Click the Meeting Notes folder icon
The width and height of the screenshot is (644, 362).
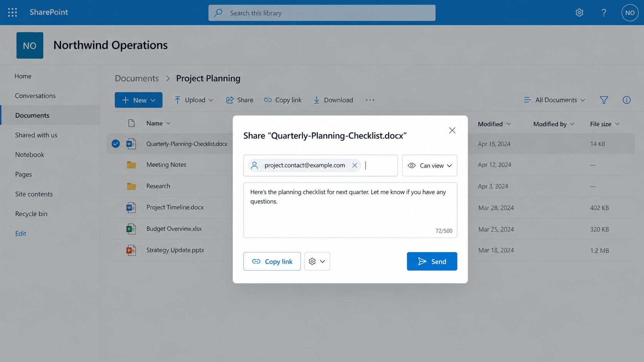(131, 165)
